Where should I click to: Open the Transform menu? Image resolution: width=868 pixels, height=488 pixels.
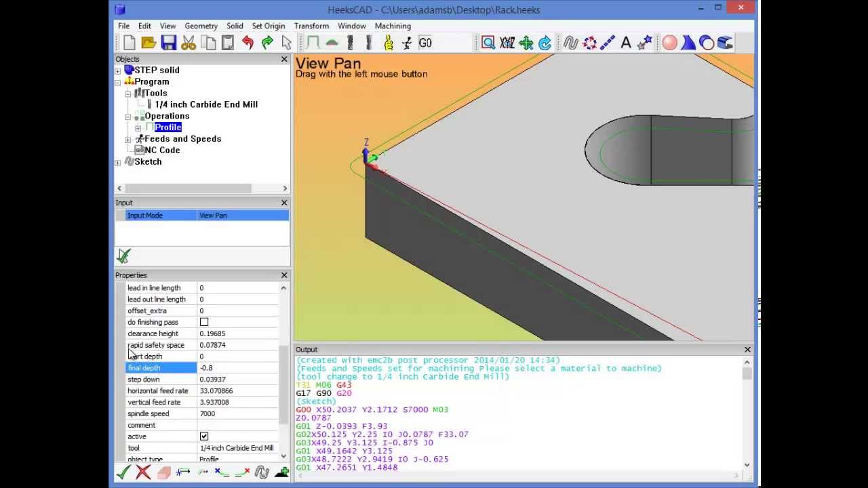pyautogui.click(x=311, y=26)
